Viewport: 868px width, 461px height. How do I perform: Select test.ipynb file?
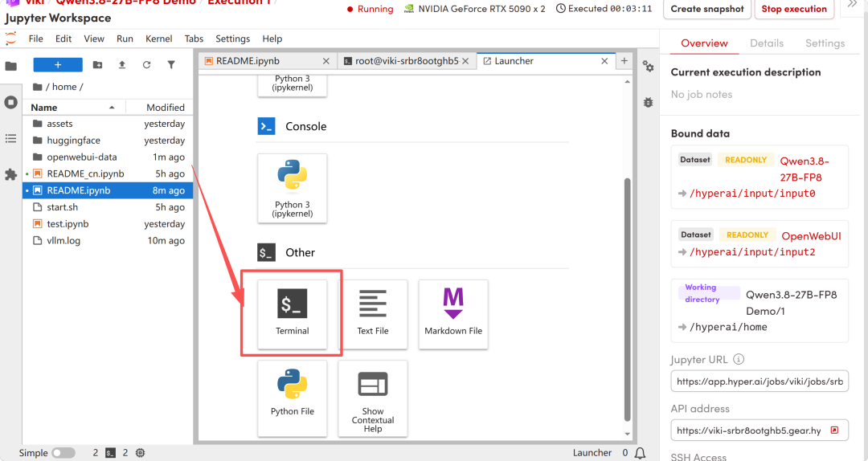coord(108,223)
